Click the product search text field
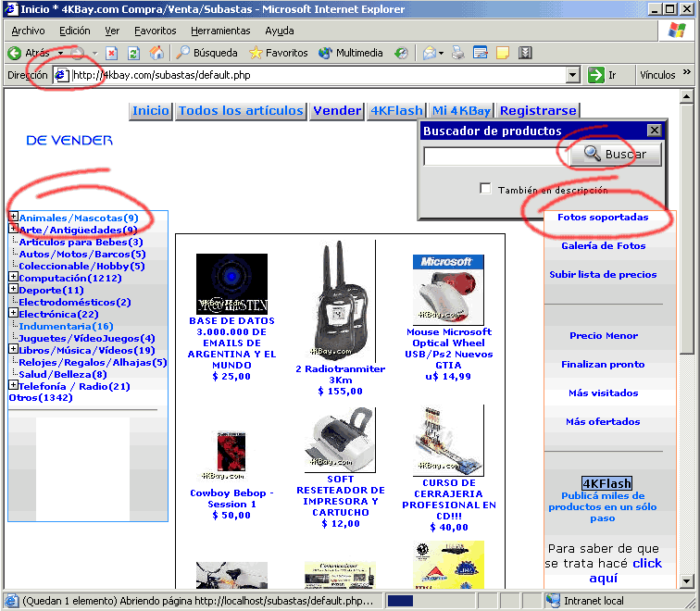 [x=495, y=156]
